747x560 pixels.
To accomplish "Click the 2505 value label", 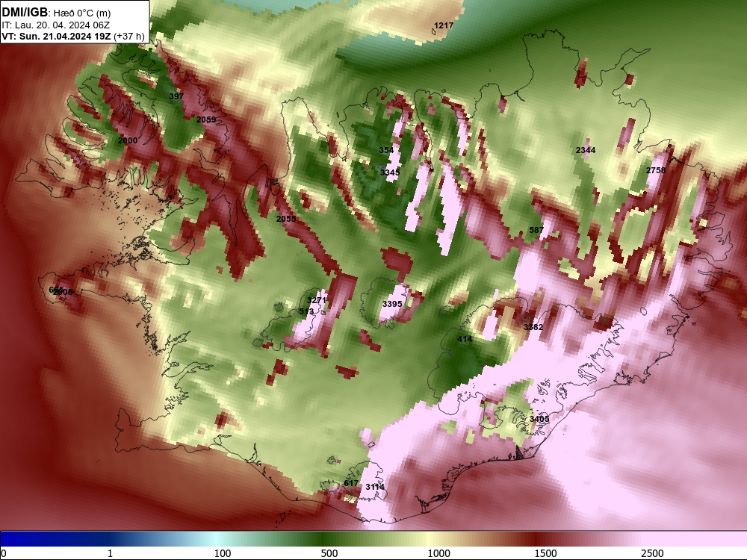I will tap(63, 293).
